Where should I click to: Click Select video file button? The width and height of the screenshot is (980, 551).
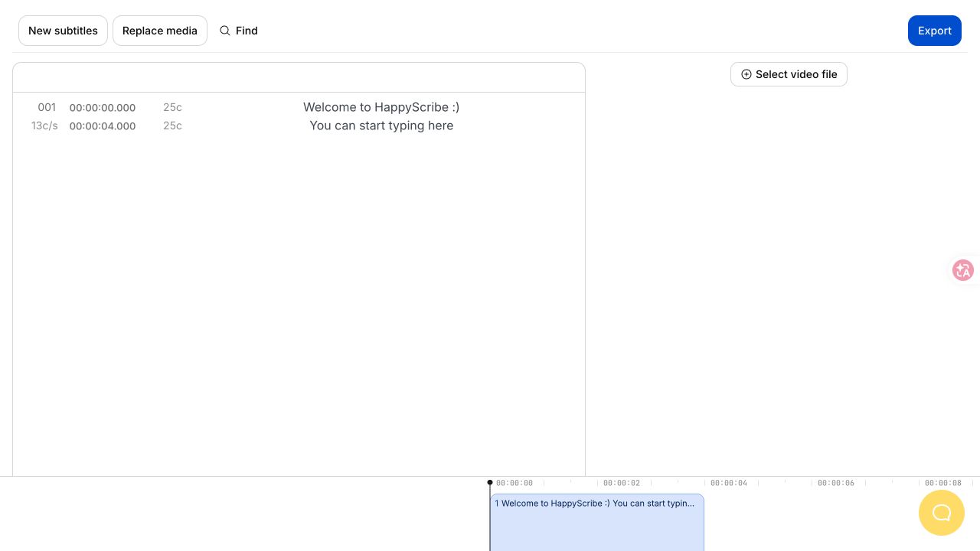(789, 74)
